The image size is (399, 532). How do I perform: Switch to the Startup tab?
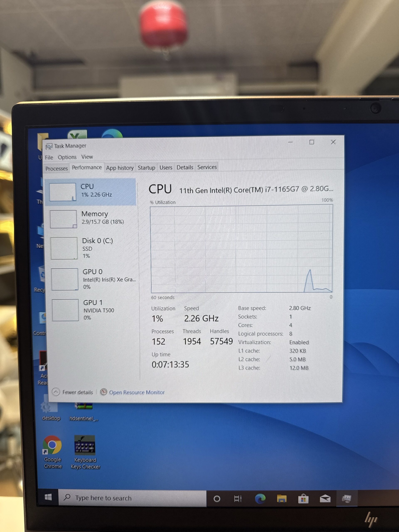pyautogui.click(x=146, y=168)
